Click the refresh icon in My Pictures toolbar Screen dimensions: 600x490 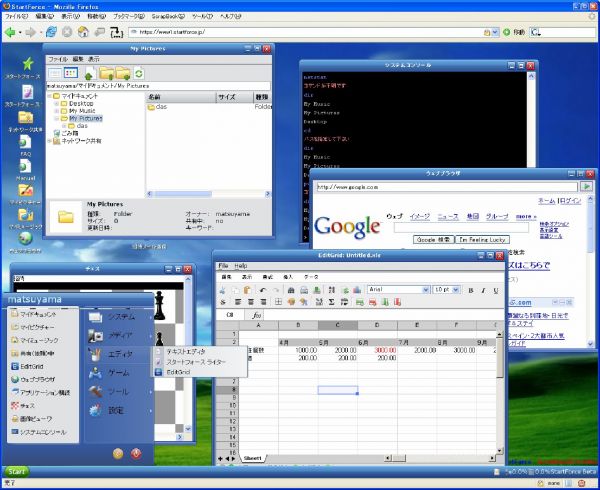tap(139, 73)
